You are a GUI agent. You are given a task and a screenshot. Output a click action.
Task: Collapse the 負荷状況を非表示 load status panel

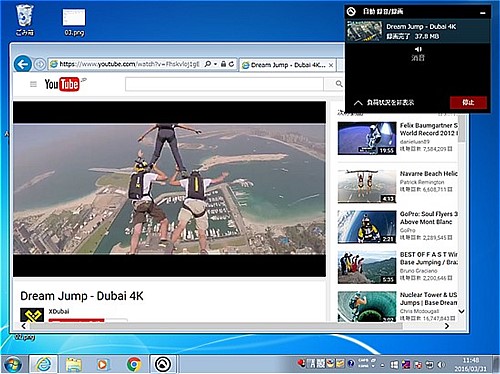pyautogui.click(x=385, y=102)
